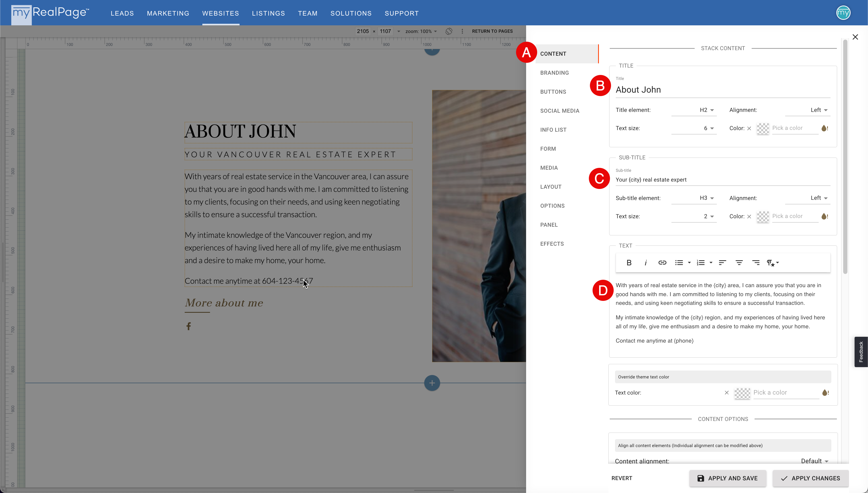Image resolution: width=868 pixels, height=493 pixels.
Task: Open the WEBSITES menu
Action: (221, 13)
